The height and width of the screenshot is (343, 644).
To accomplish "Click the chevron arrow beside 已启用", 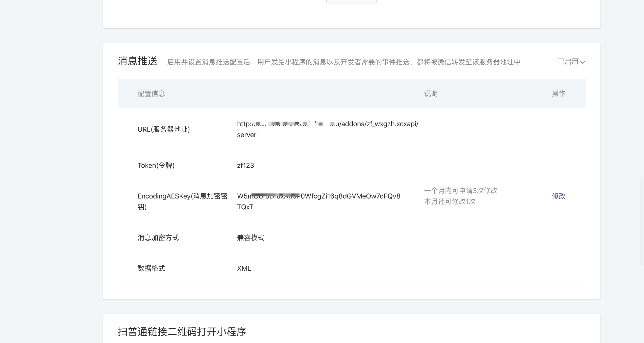I will click(583, 62).
